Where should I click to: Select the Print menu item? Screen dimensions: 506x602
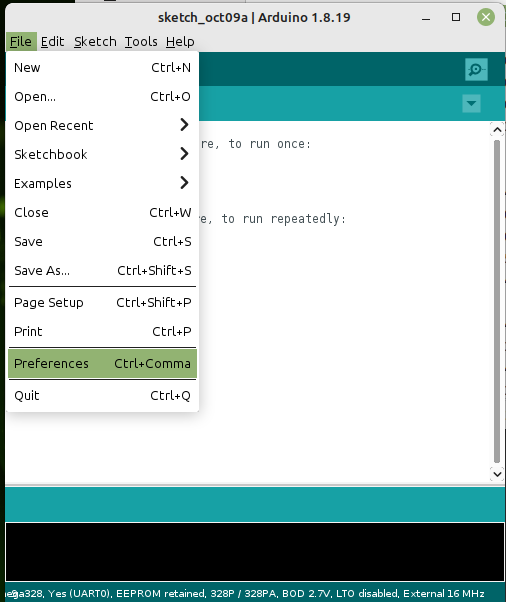click(x=103, y=331)
